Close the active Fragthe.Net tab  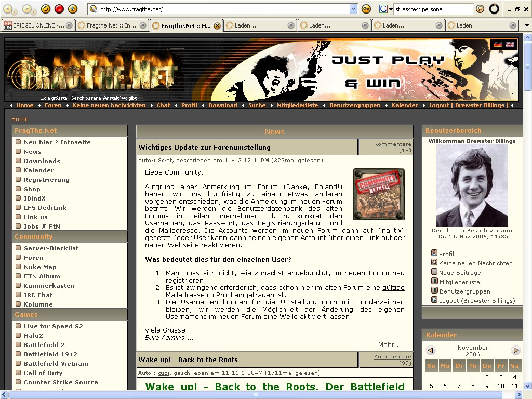point(217,25)
